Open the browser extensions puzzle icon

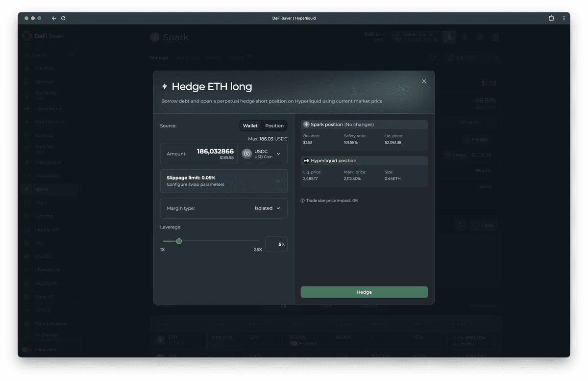[x=551, y=18]
